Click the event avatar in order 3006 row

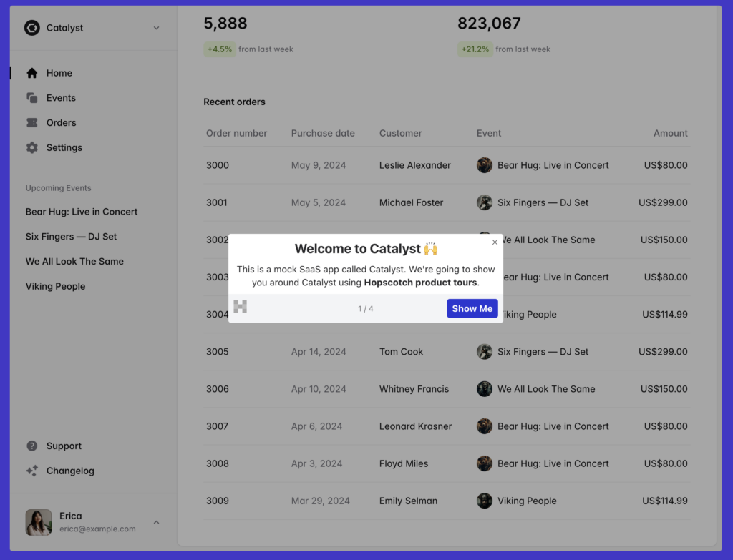pyautogui.click(x=485, y=389)
